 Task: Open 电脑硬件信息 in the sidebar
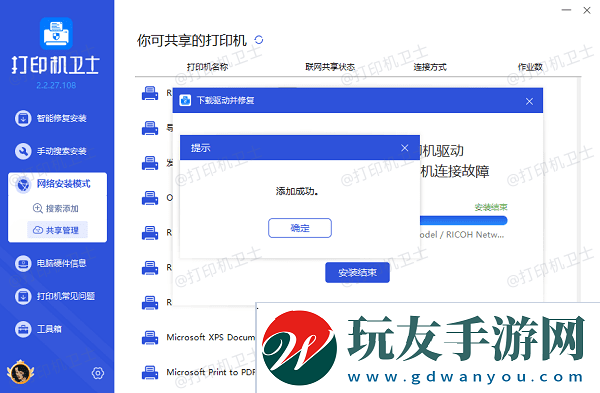click(x=50, y=263)
